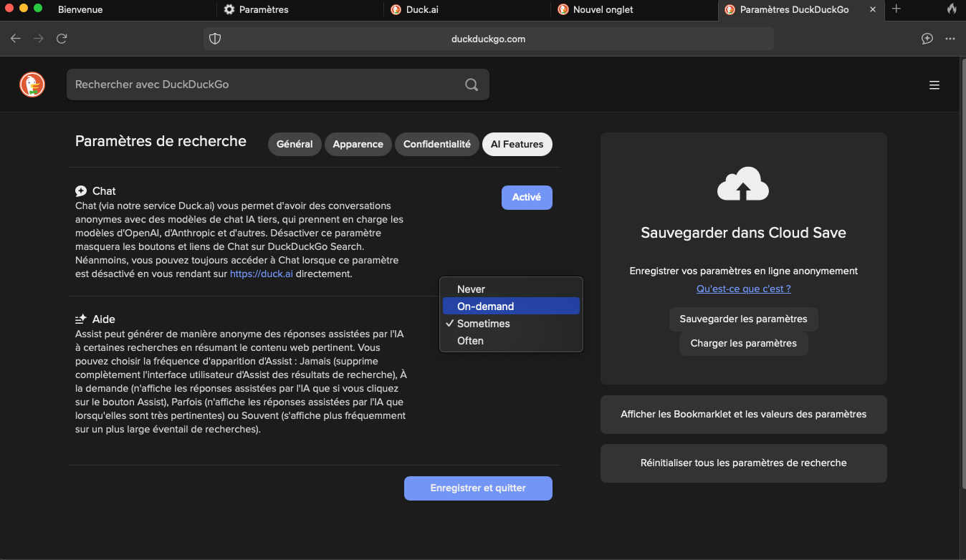This screenshot has height=560, width=966.
Task: Open the DuckDuckGo hamburger menu
Action: click(934, 85)
